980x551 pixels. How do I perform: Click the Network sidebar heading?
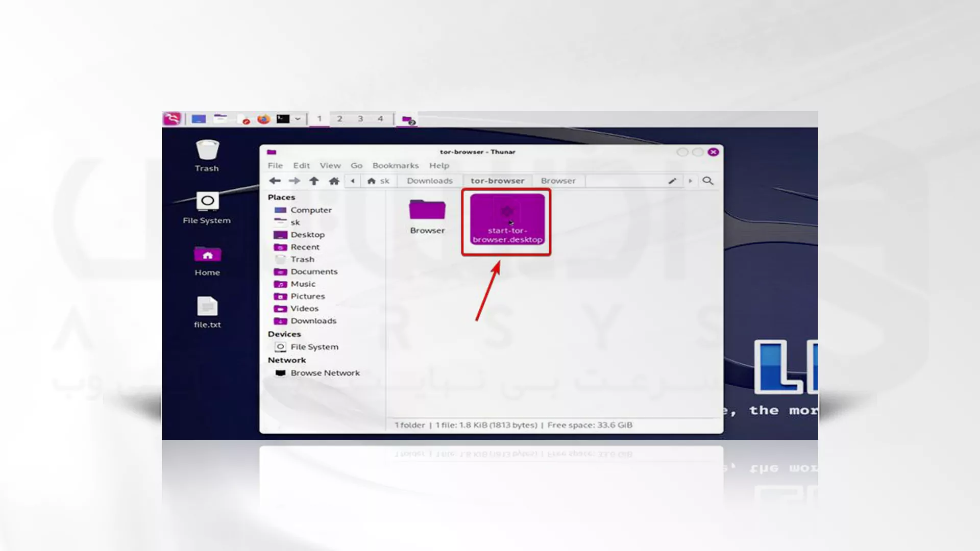287,360
